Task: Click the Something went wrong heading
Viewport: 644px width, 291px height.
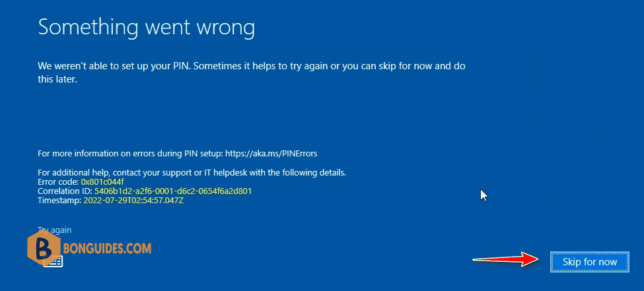Action: 147,28
